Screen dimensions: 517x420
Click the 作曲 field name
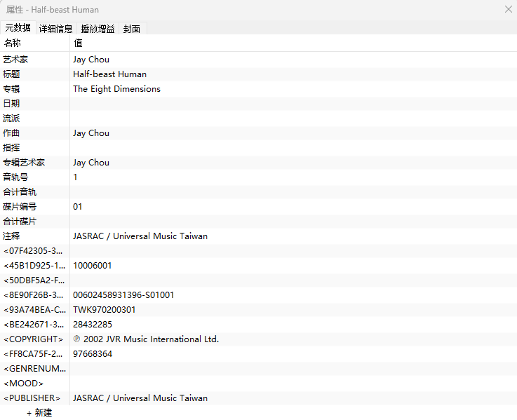(x=11, y=133)
